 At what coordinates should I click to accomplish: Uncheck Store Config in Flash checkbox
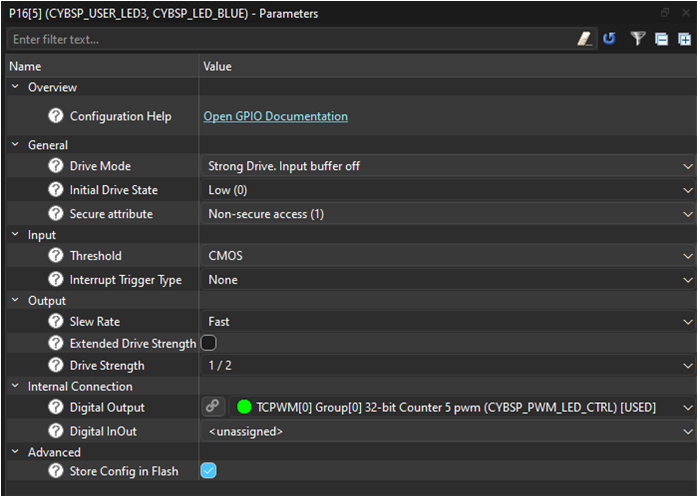[x=209, y=470]
